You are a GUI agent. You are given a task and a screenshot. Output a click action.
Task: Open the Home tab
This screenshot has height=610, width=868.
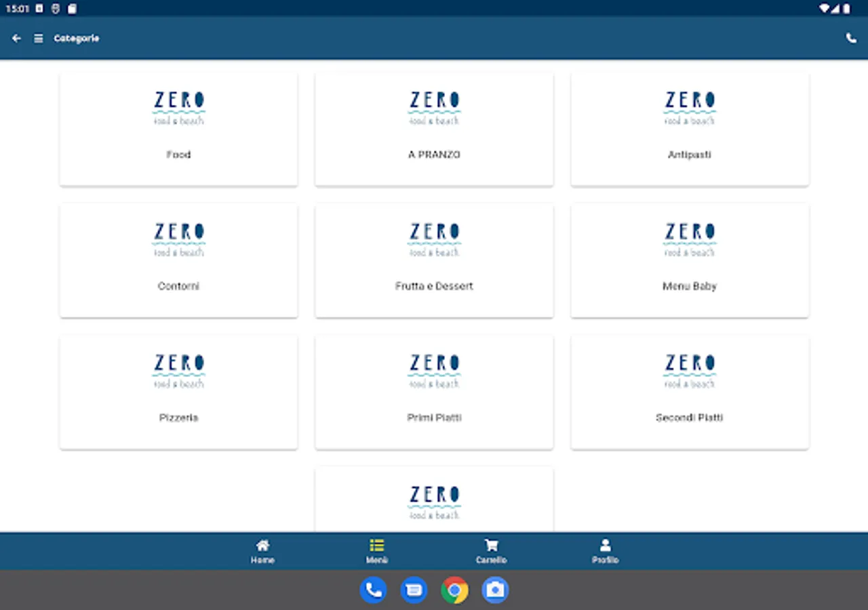262,551
